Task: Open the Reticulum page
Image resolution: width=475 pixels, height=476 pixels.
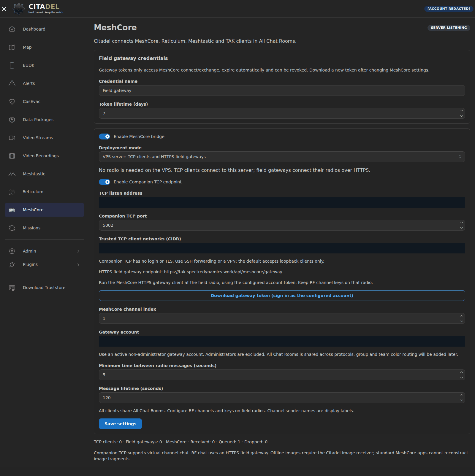Action: coord(44,192)
